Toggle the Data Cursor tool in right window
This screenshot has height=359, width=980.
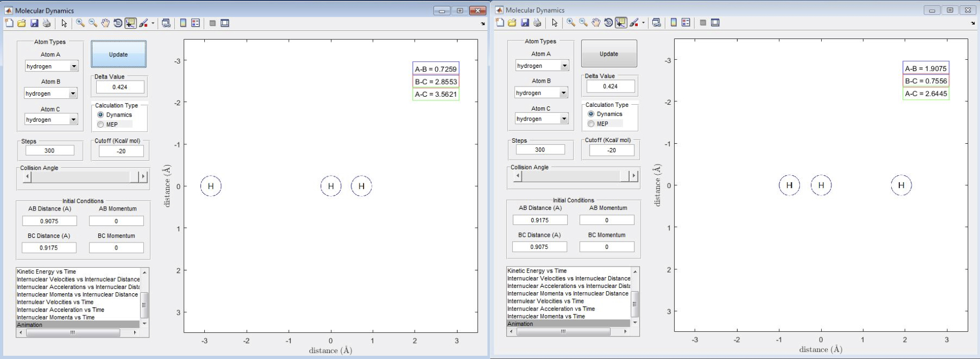point(621,22)
